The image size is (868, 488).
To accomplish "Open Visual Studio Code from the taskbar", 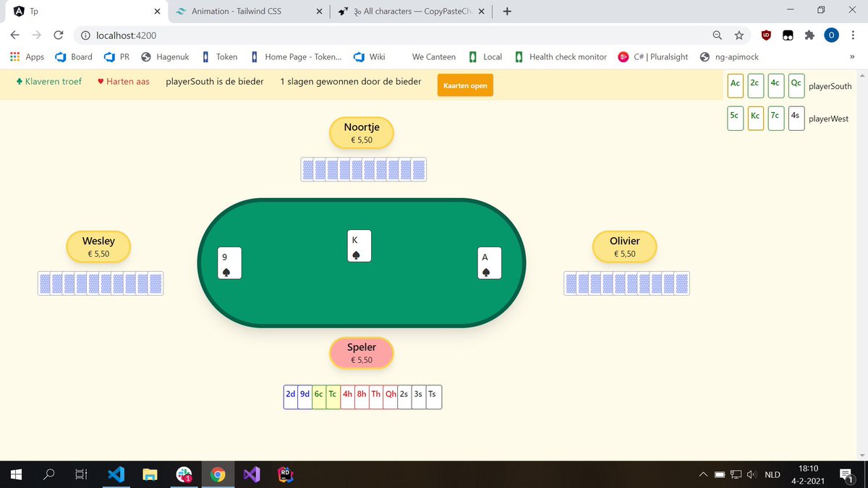I will pyautogui.click(x=116, y=474).
